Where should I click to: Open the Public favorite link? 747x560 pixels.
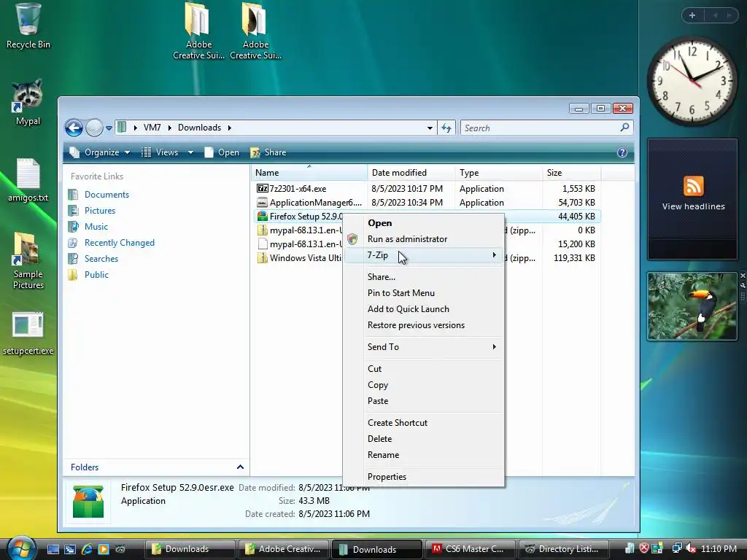[96, 275]
